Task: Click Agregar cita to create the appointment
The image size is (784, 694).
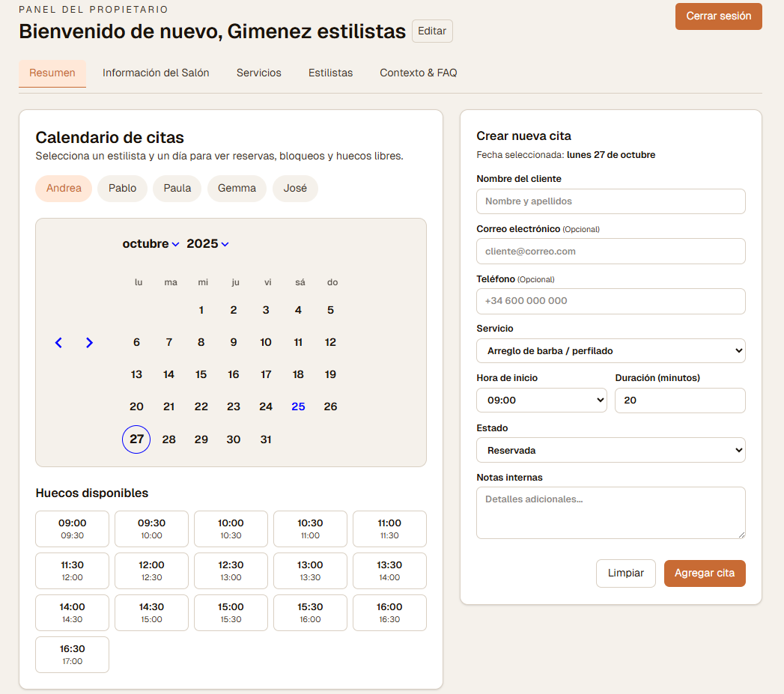Action: [x=705, y=573]
